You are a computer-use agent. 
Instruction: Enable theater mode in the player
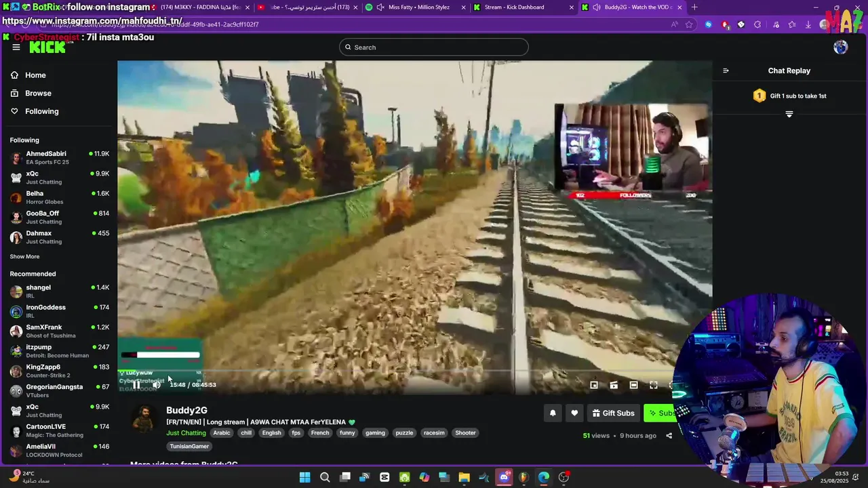pyautogui.click(x=633, y=385)
